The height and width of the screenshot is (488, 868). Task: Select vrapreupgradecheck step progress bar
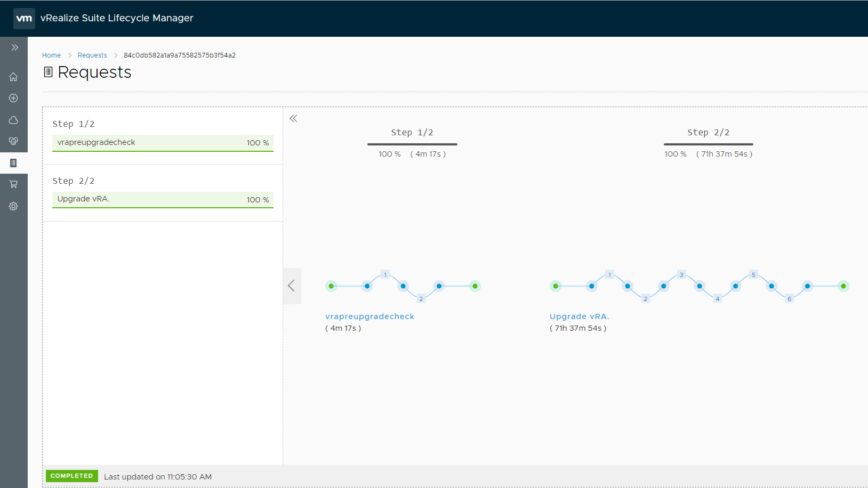(163, 143)
